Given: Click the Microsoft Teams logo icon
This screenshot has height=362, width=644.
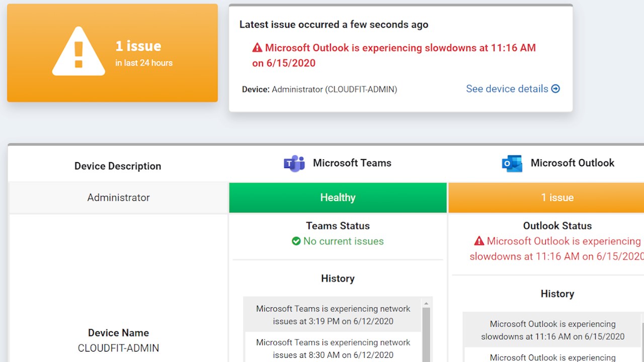Looking at the screenshot, I should 294,163.
